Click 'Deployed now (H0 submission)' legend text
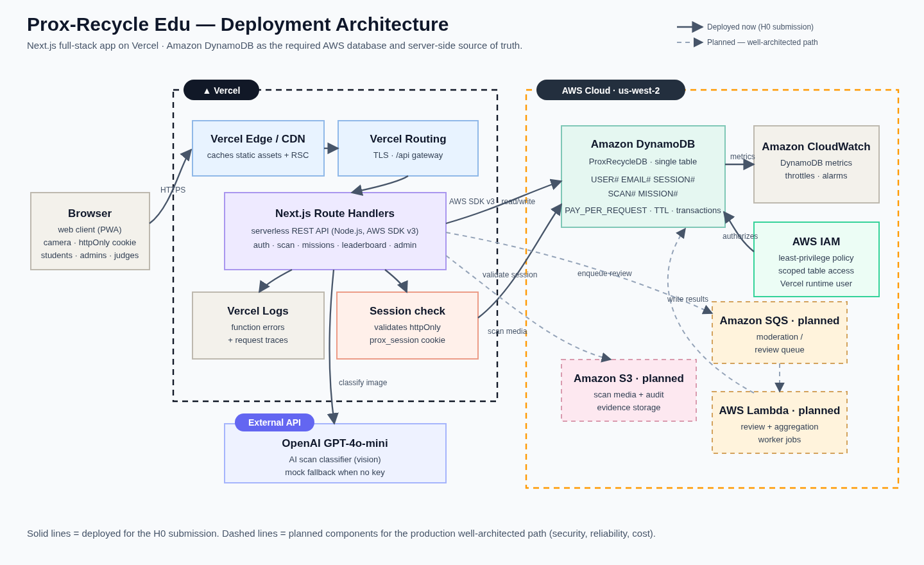The width and height of the screenshot is (924, 565). [760, 27]
